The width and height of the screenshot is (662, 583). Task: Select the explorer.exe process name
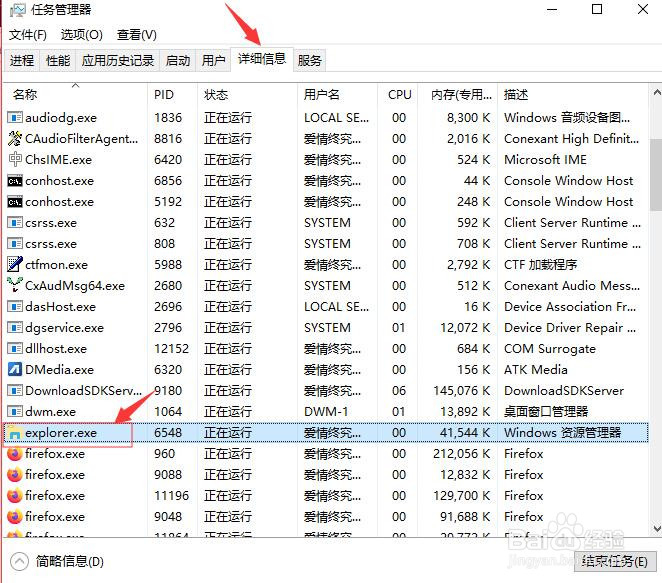pos(61,433)
